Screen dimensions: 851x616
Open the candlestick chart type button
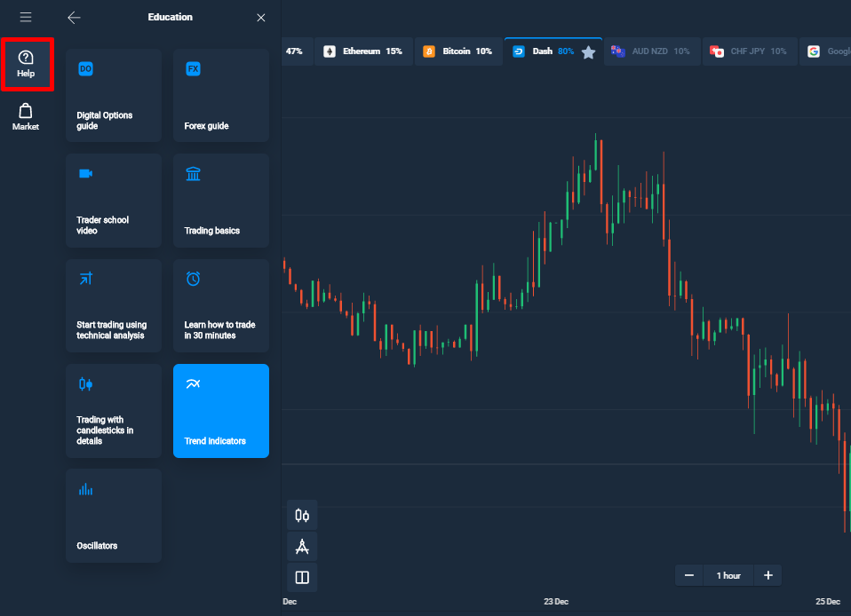click(302, 515)
